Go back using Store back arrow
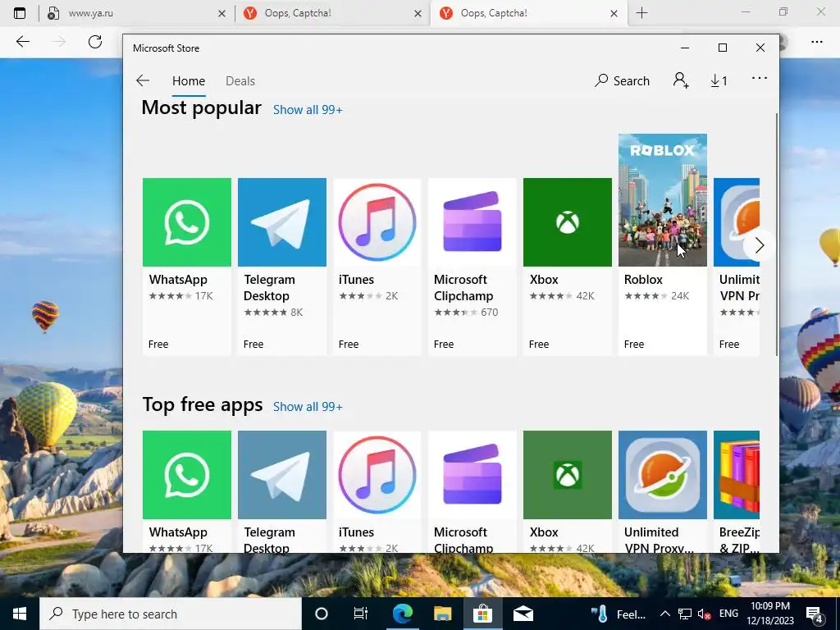The image size is (840, 630). pyautogui.click(x=143, y=81)
